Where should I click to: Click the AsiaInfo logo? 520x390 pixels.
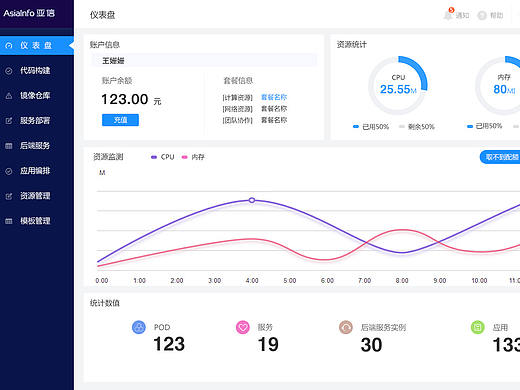pos(29,13)
